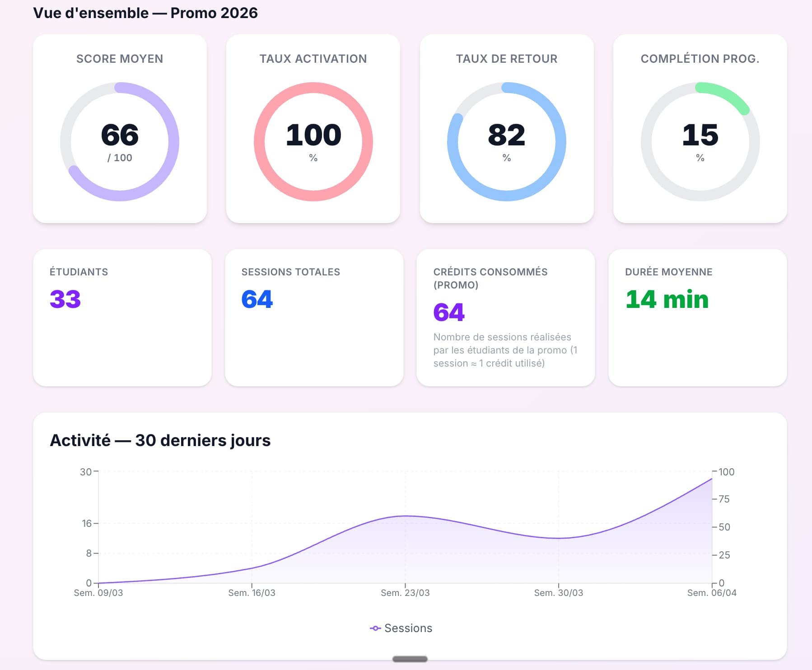Click the Durée Moyenne 14 min value
This screenshot has width=812, height=670.
pos(667,299)
